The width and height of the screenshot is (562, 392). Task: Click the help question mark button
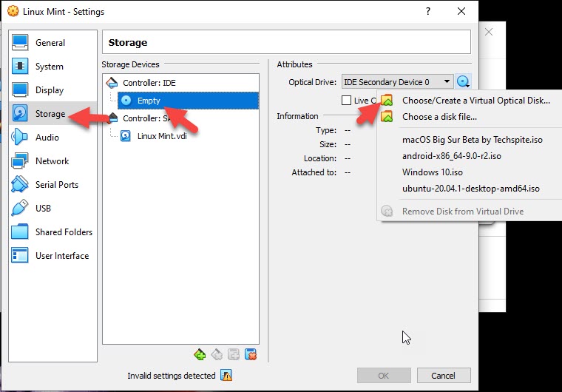(427, 12)
